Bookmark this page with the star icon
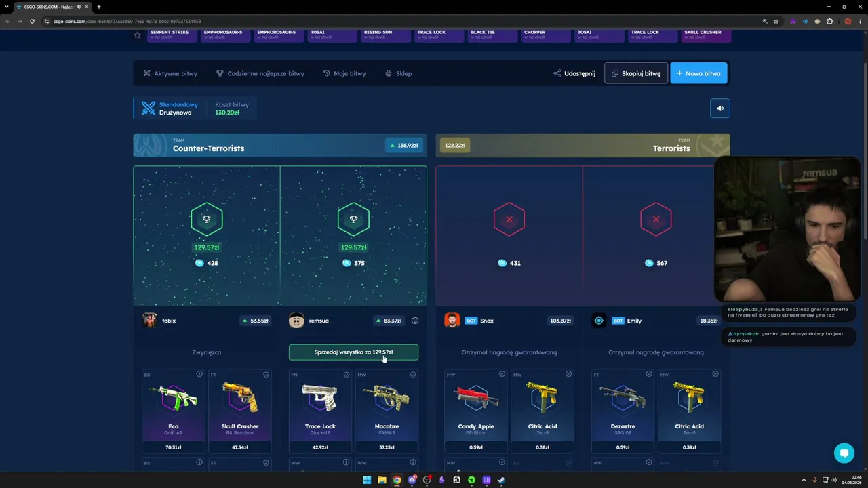This screenshot has width=868, height=488. pyautogui.click(x=776, y=21)
